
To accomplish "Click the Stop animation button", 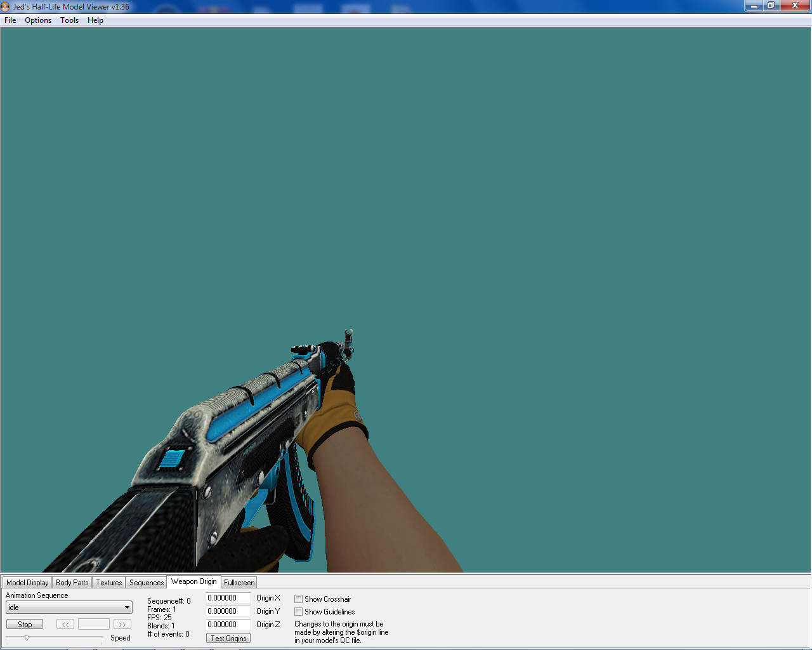I will click(25, 625).
